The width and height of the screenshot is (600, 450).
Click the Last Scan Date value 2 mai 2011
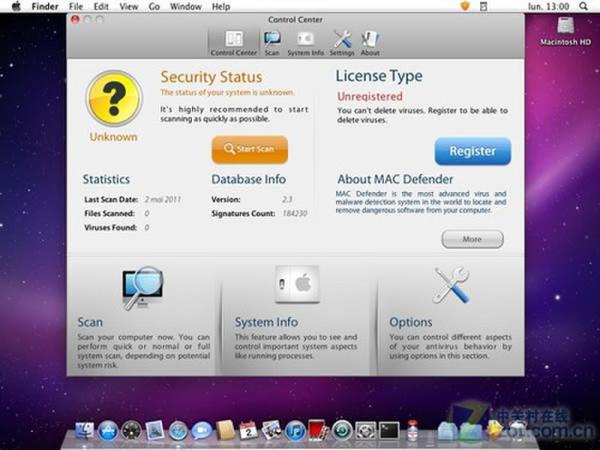point(163,199)
